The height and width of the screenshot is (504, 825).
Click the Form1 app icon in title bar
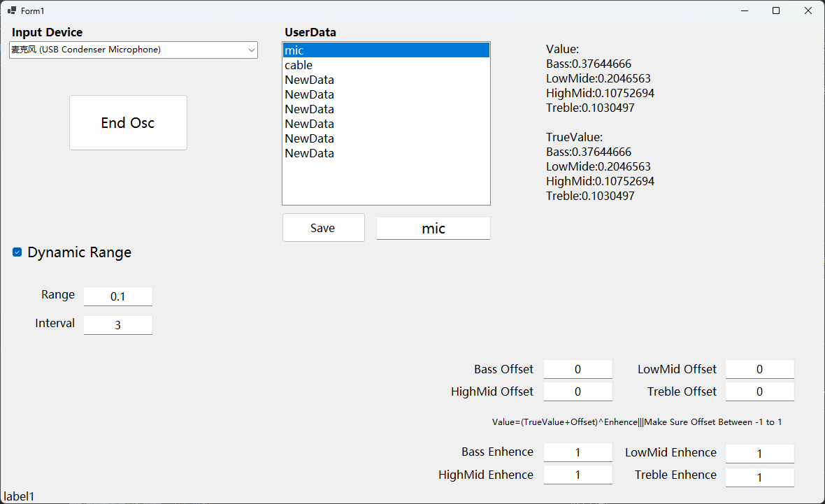point(11,10)
